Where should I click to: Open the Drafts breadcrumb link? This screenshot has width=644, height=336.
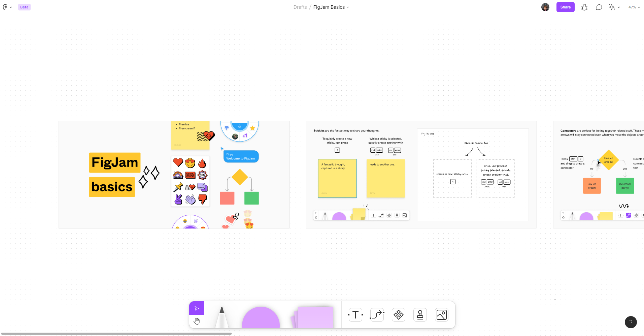tap(300, 7)
